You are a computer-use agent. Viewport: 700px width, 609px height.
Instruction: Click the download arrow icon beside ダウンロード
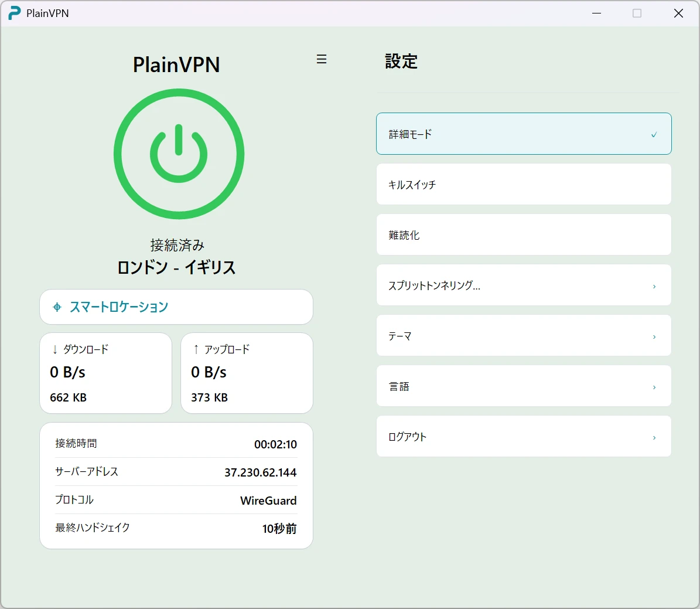point(55,349)
